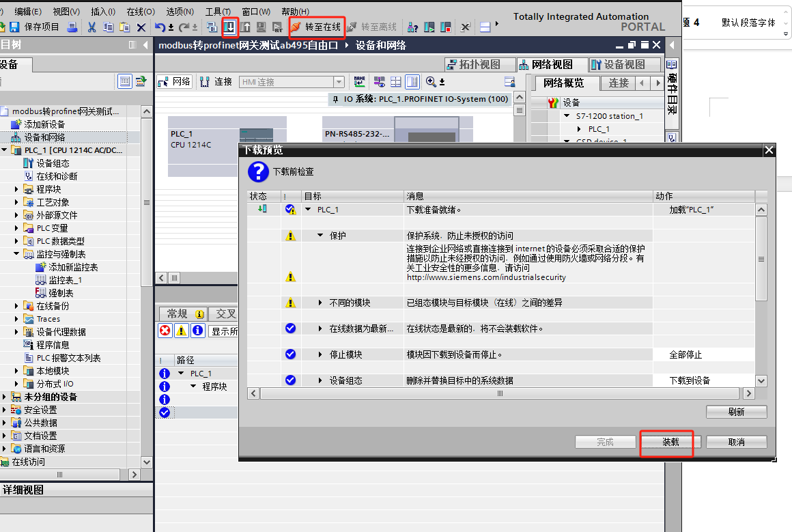Toggle information filter in info panel
792x532 pixels.
pyautogui.click(x=197, y=331)
